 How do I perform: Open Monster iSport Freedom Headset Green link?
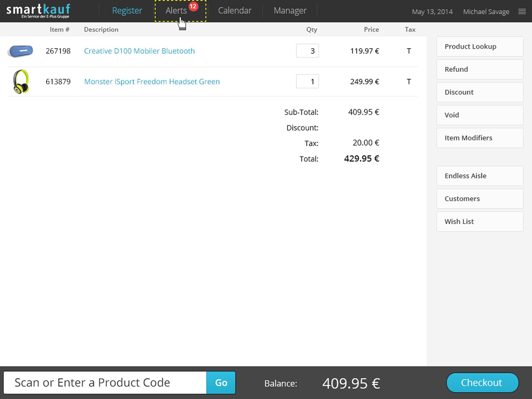pos(152,82)
